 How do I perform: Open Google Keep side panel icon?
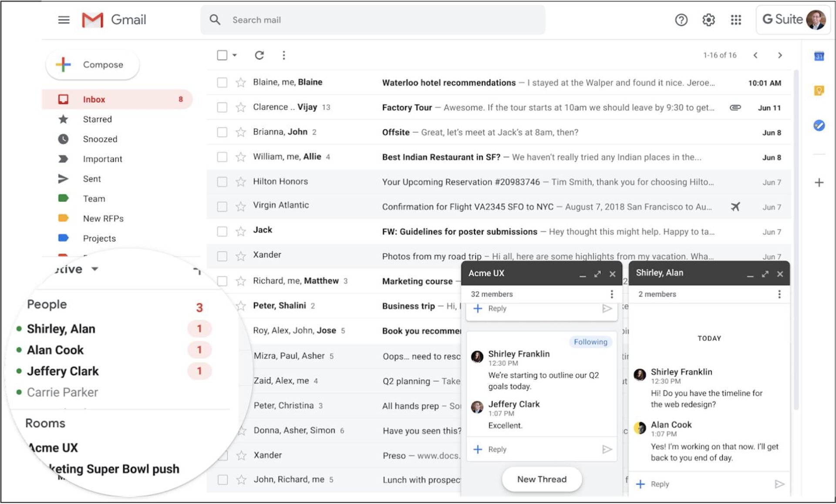pyautogui.click(x=819, y=91)
